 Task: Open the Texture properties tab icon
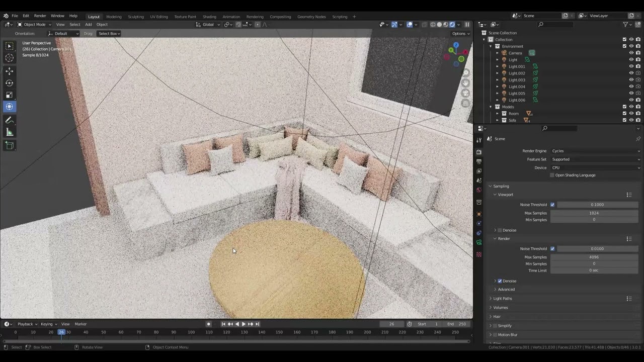479,254
